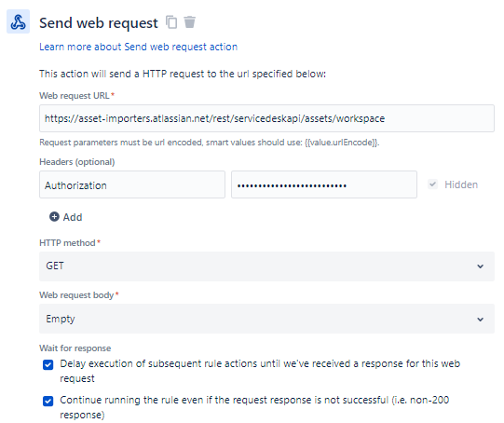Open the Web request body Empty dropdown
The height and width of the screenshot is (423, 504).
(266, 319)
